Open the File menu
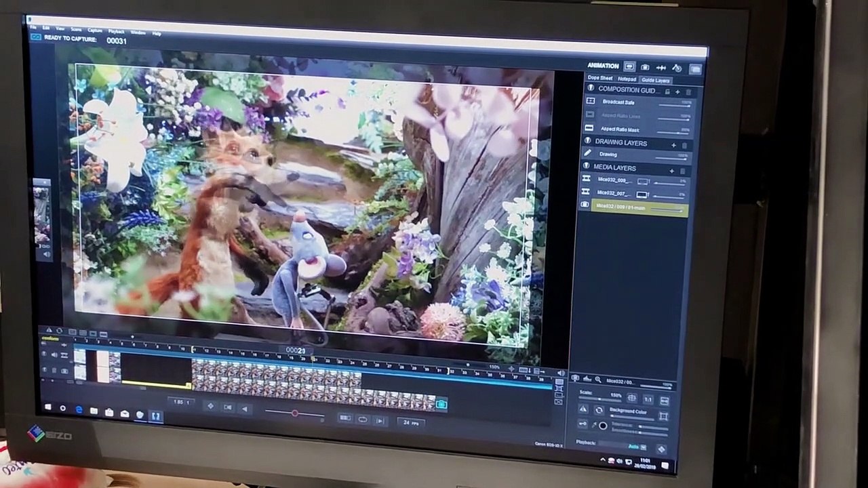The width and height of the screenshot is (868, 488). pyautogui.click(x=33, y=27)
